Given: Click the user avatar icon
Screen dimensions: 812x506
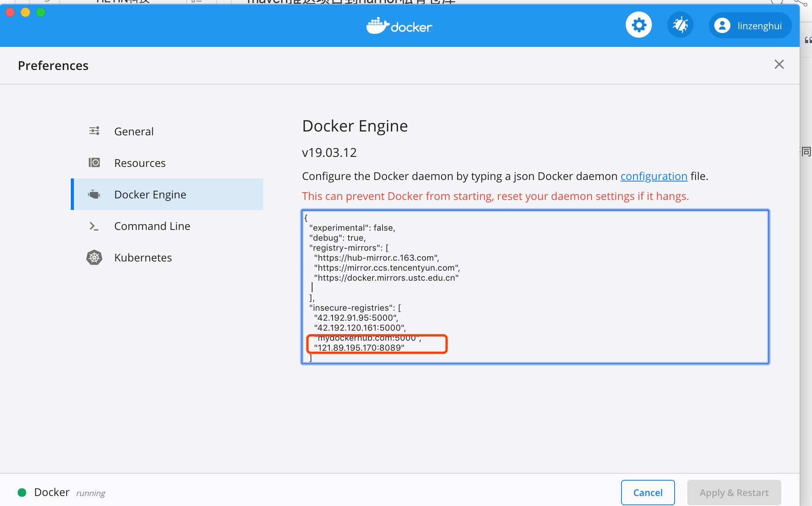Looking at the screenshot, I should coord(722,26).
